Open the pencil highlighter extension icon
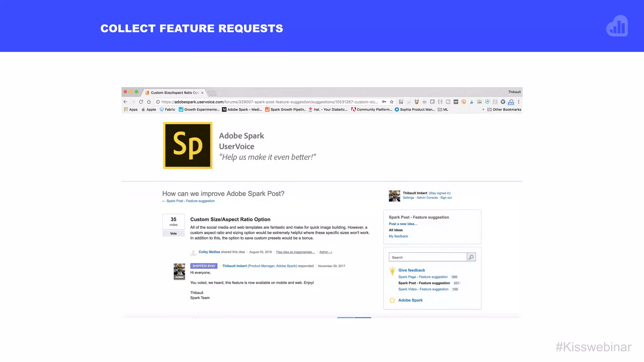 (x=409, y=102)
